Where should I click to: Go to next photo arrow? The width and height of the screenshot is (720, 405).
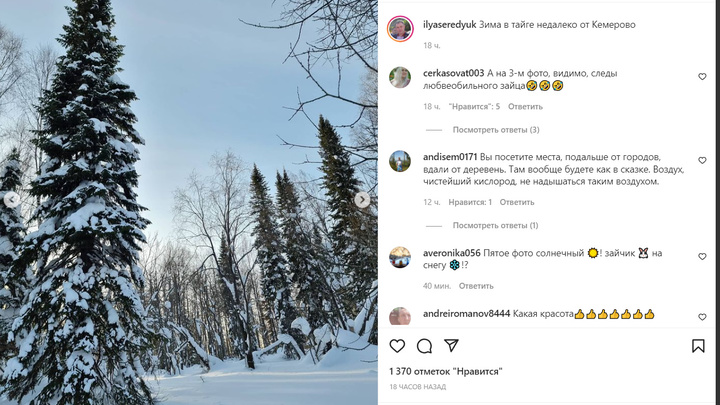(x=362, y=200)
